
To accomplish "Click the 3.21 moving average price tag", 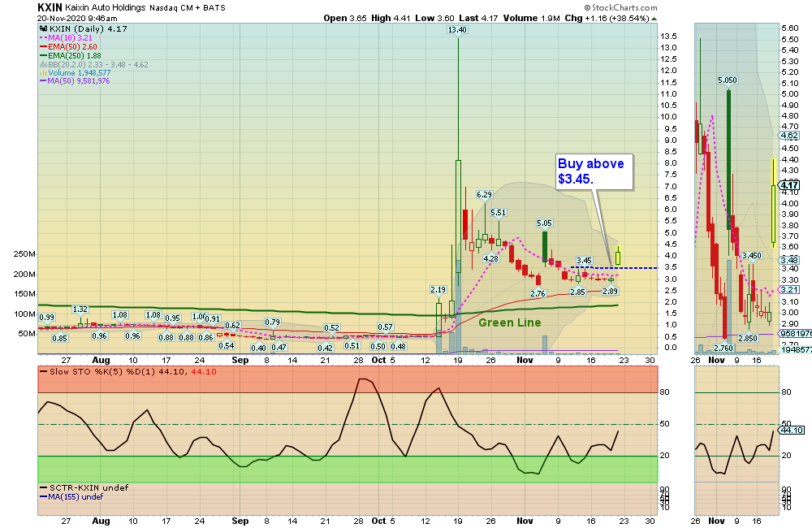I will pos(788,290).
